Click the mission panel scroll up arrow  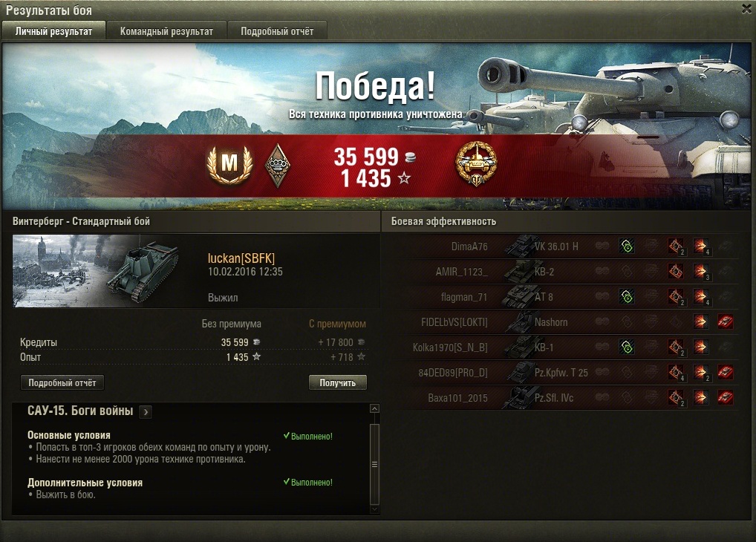(x=374, y=408)
